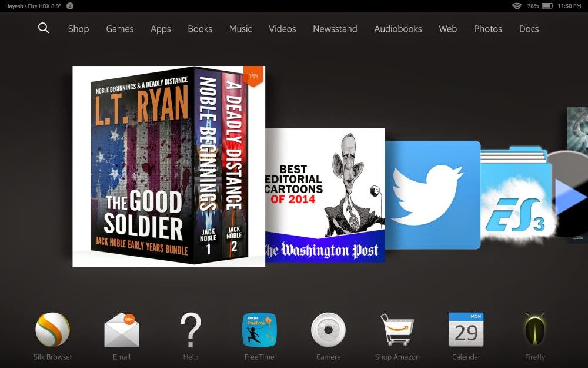Viewport: 588px width, 368px height.
Task: Tap the Wi-Fi status icon
Action: (x=517, y=6)
